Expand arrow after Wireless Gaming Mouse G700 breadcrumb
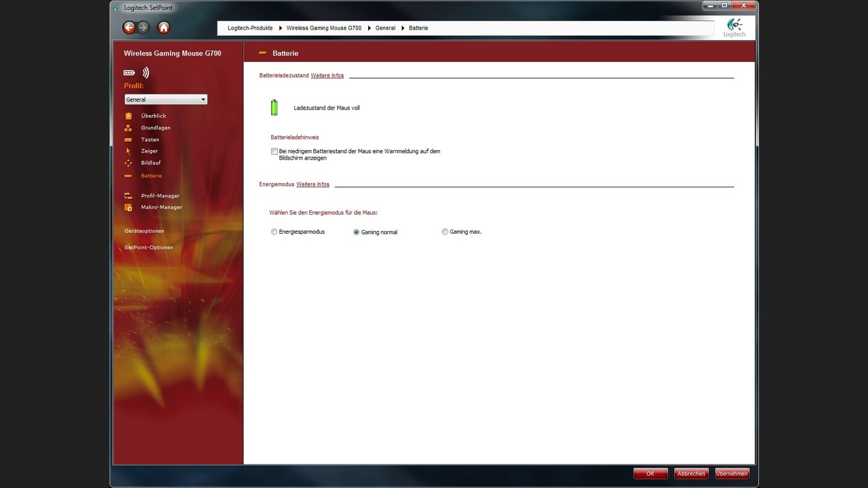This screenshot has width=868, height=488. coord(369,28)
